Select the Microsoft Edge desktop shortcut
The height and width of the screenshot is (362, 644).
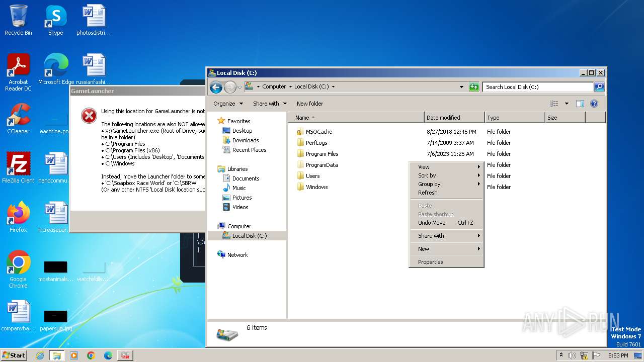tap(56, 69)
